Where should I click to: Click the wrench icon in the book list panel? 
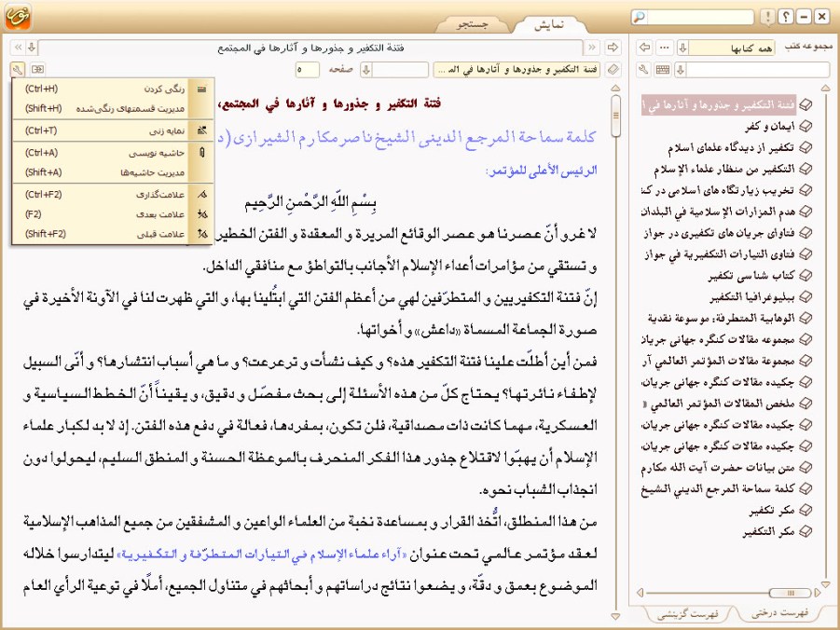point(644,70)
